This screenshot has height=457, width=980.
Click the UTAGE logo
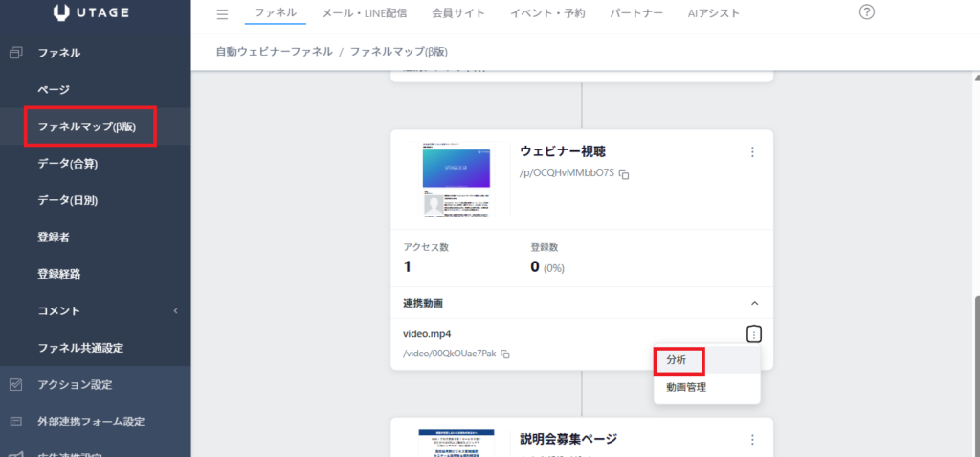[x=94, y=14]
